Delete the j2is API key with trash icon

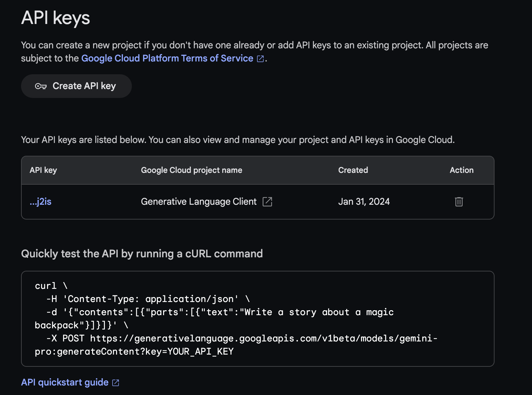(459, 202)
